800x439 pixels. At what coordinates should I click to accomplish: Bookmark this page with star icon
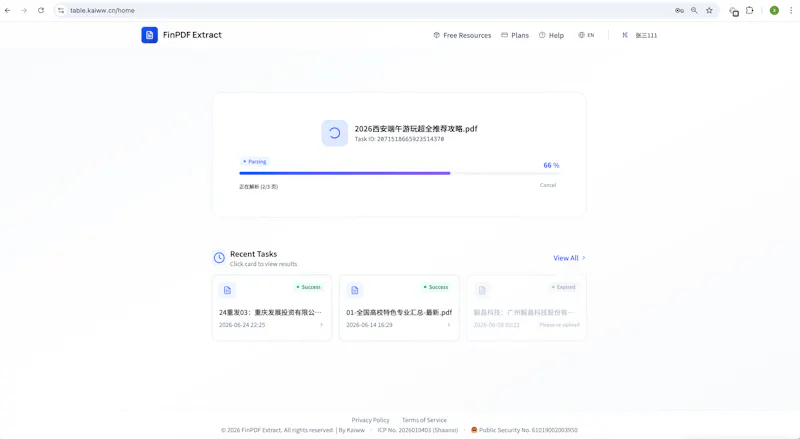pos(709,10)
